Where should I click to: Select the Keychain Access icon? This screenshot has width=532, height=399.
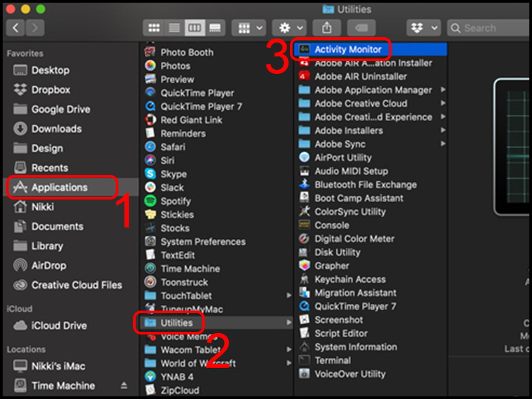(x=305, y=279)
